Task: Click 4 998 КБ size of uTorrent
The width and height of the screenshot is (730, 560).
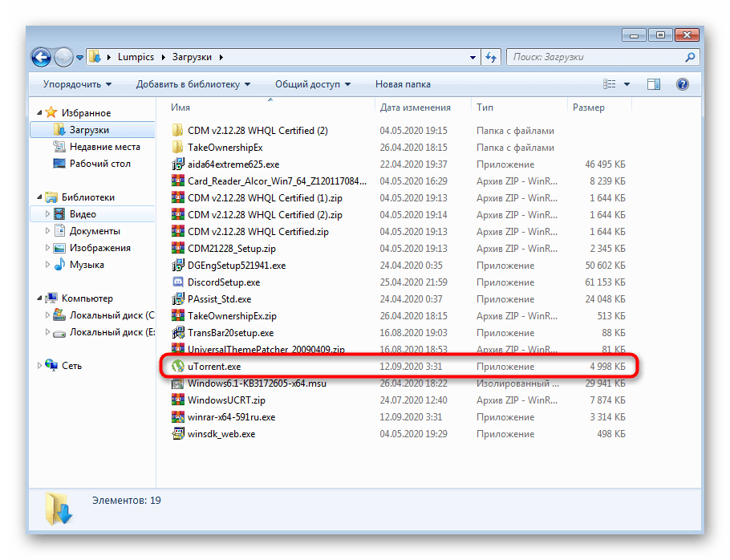Action: (x=607, y=367)
